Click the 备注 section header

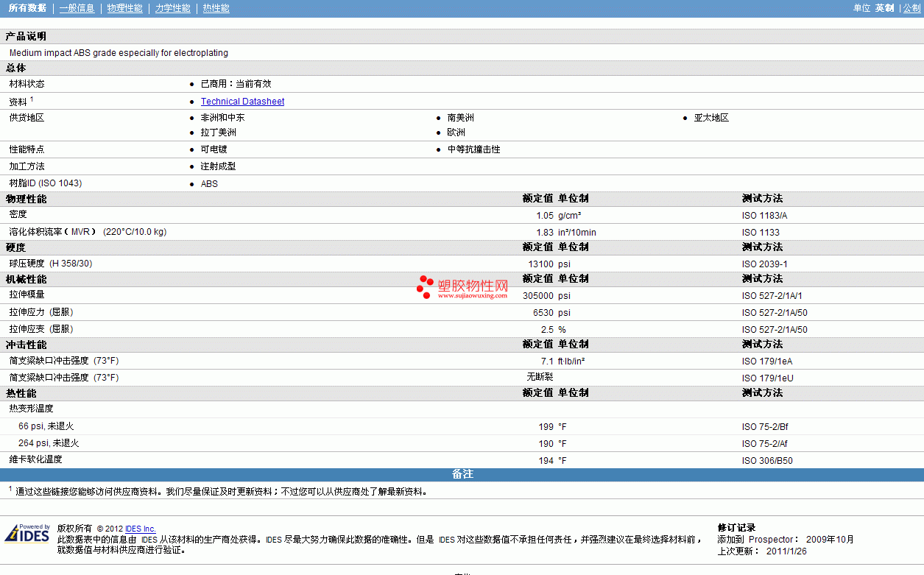pos(462,474)
